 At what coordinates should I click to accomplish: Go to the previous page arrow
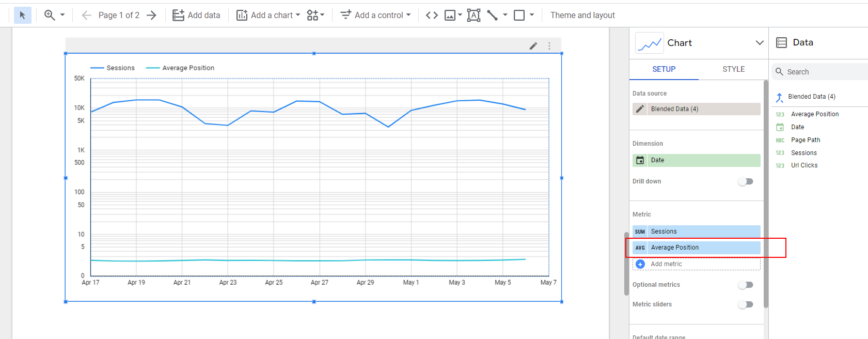pyautogui.click(x=87, y=15)
